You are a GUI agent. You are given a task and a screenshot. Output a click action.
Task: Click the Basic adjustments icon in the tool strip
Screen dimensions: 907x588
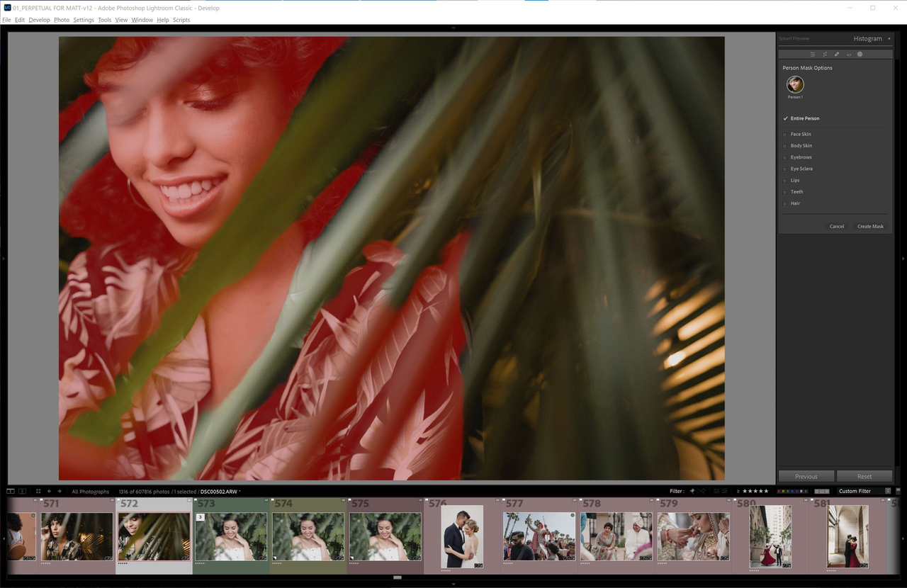812,54
